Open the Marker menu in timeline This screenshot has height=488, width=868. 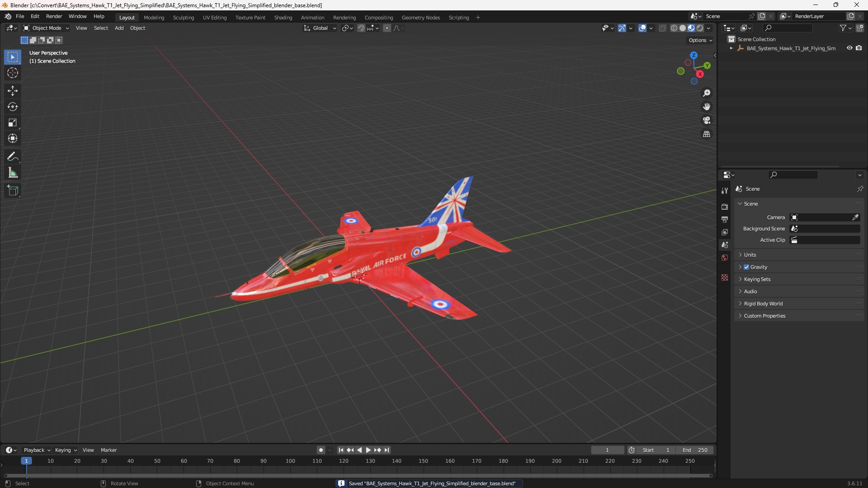pos(108,450)
